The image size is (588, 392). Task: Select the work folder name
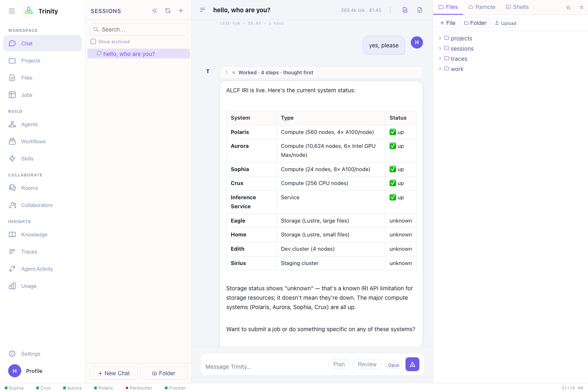(457, 69)
